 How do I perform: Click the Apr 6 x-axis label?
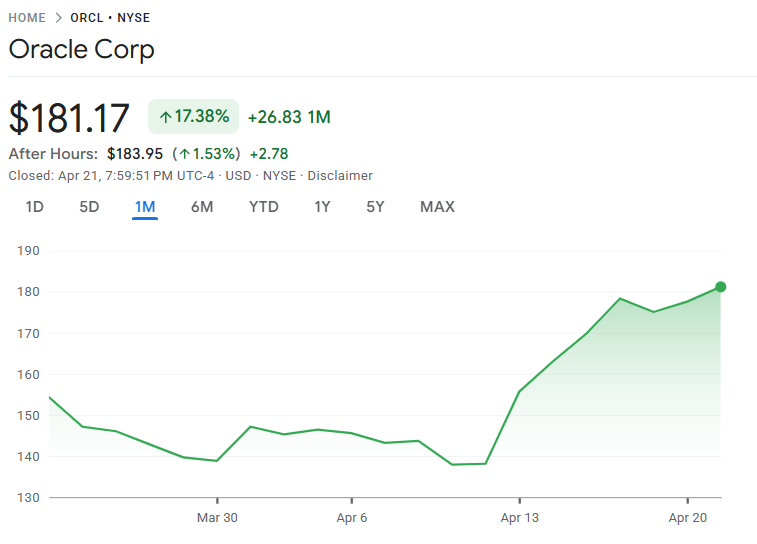click(351, 518)
